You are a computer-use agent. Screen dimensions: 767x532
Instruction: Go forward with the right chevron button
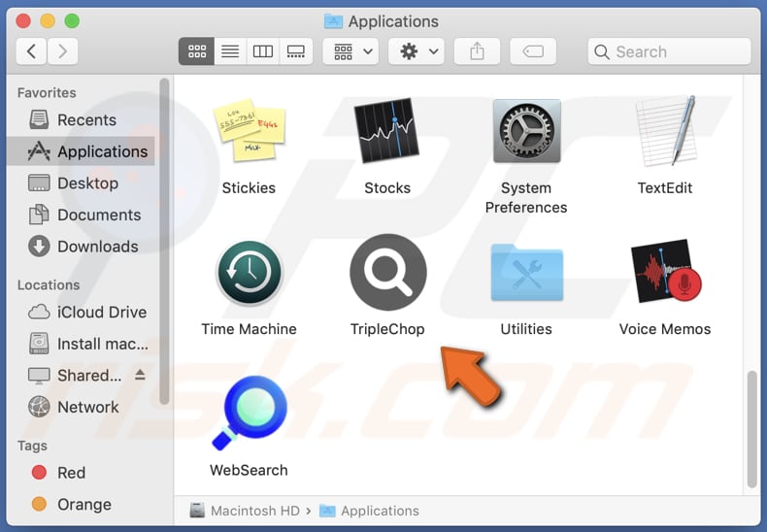coord(62,51)
